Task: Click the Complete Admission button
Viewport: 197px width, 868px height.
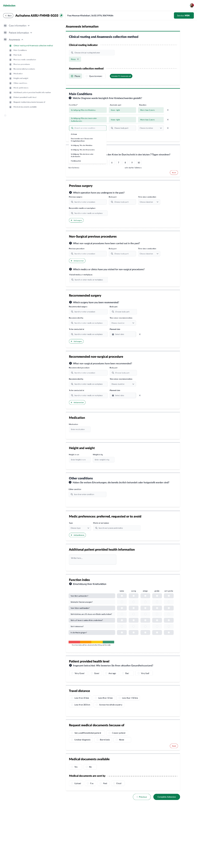Action: (166, 797)
